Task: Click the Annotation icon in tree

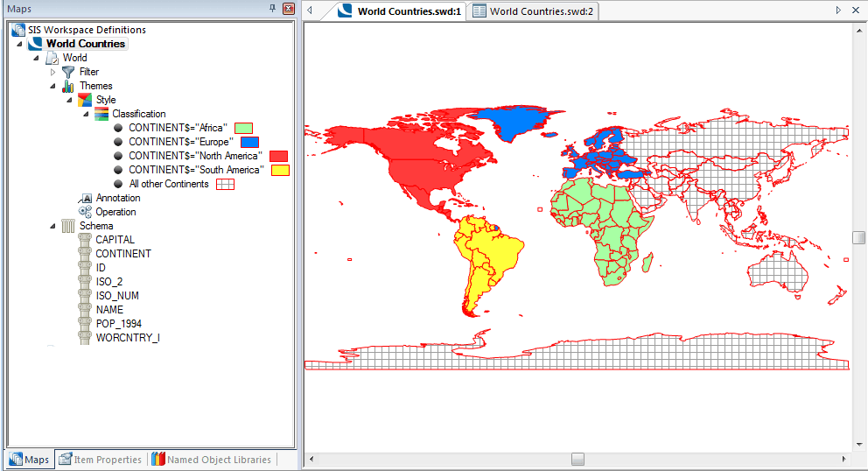Action: click(85, 198)
